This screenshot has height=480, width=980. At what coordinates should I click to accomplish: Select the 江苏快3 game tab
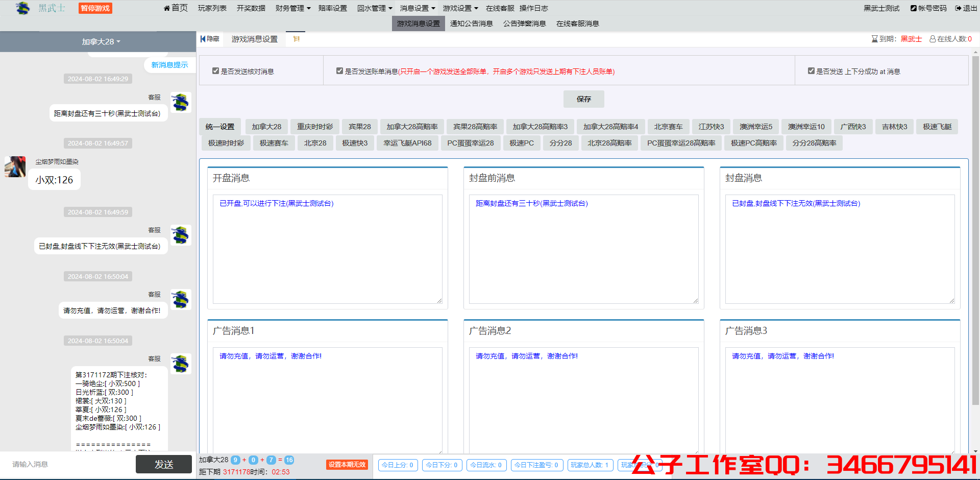(712, 127)
